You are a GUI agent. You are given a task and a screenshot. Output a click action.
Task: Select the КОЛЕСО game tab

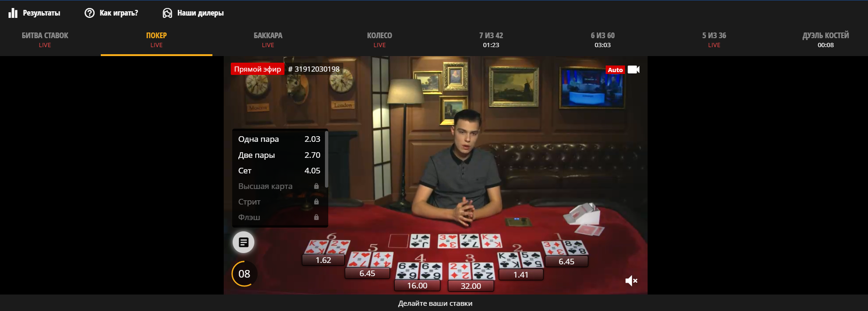pos(380,40)
